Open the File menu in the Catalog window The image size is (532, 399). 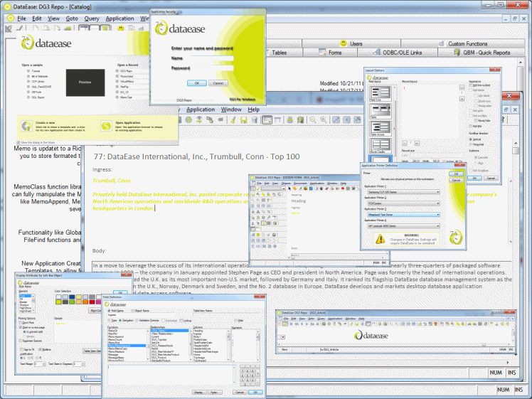click(x=21, y=18)
